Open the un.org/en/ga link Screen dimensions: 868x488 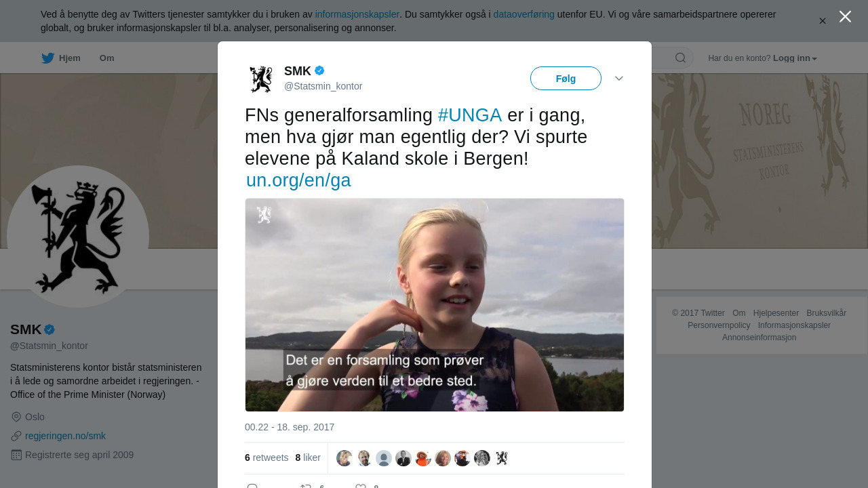pos(298,180)
